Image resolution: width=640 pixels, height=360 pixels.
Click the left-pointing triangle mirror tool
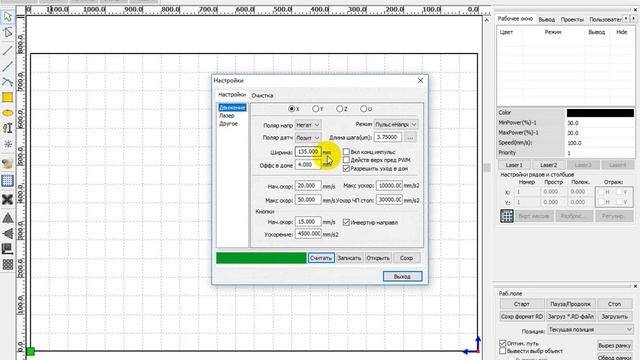[7, 233]
